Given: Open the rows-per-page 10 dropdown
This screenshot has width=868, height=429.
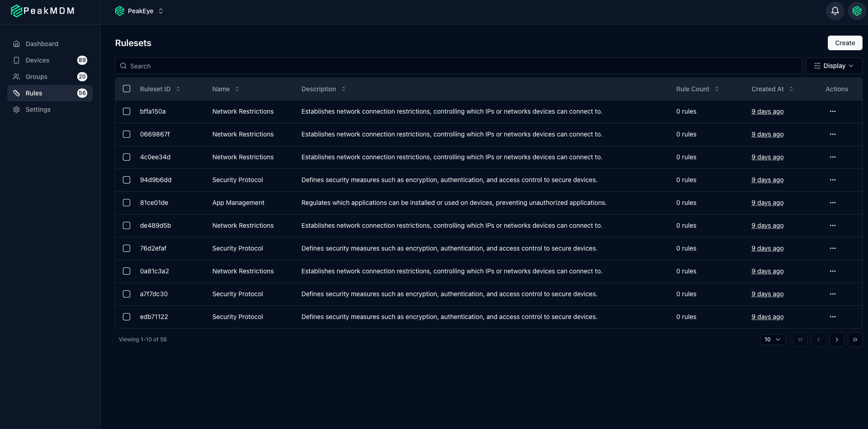Looking at the screenshot, I should pyautogui.click(x=773, y=340).
